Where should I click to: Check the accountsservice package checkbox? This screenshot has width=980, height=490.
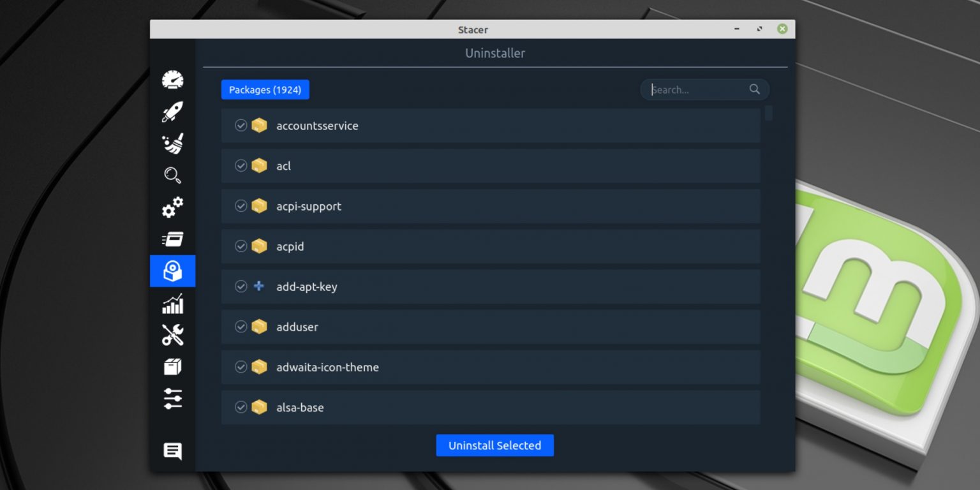[x=241, y=125]
